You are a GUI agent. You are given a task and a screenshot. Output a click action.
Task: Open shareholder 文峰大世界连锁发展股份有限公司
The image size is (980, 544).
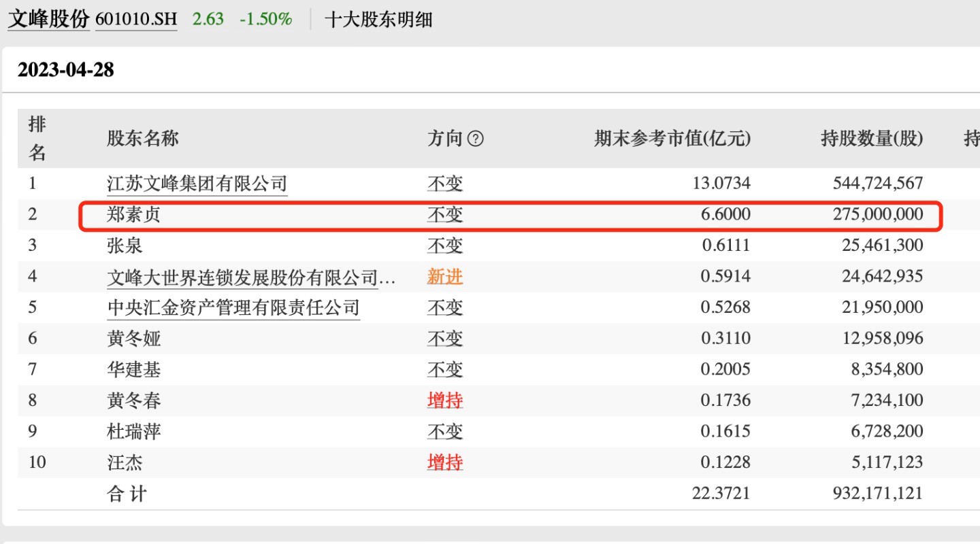[x=251, y=277]
